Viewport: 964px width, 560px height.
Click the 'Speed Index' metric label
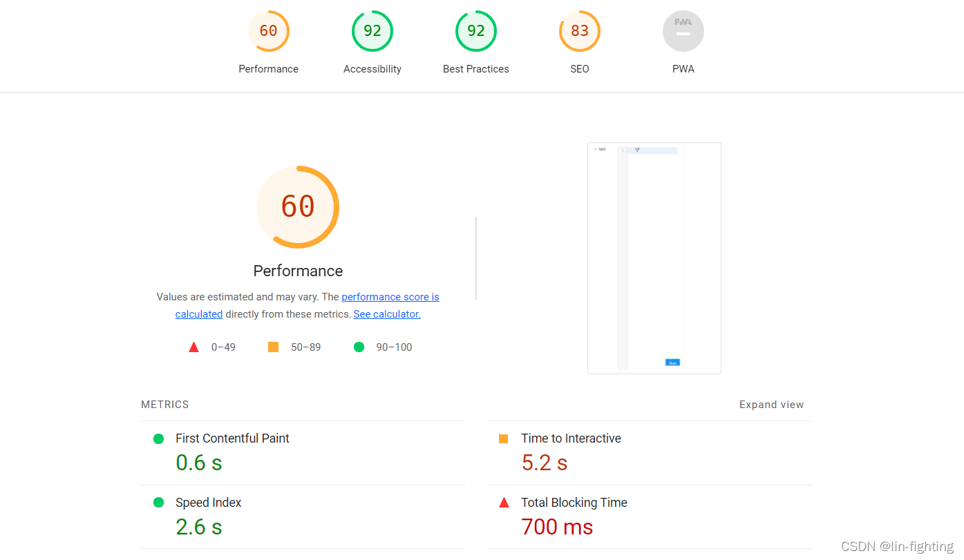(209, 503)
